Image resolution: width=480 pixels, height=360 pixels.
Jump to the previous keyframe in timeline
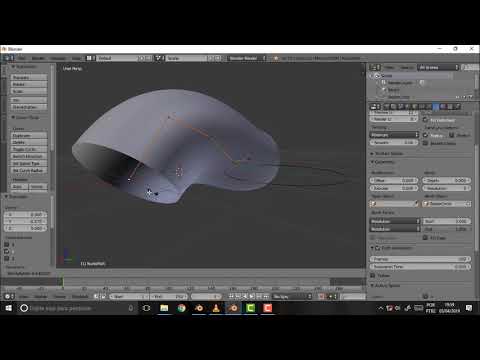click(x=238, y=296)
